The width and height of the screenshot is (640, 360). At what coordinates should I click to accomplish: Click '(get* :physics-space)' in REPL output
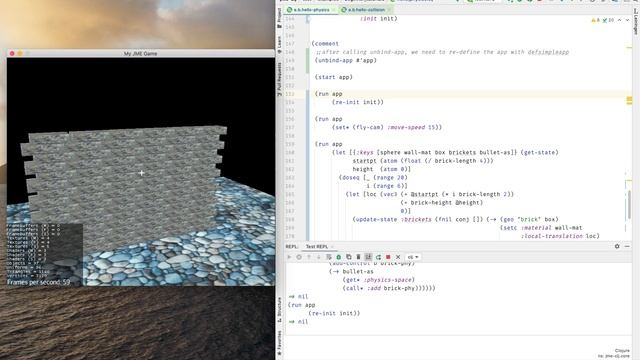click(378, 280)
